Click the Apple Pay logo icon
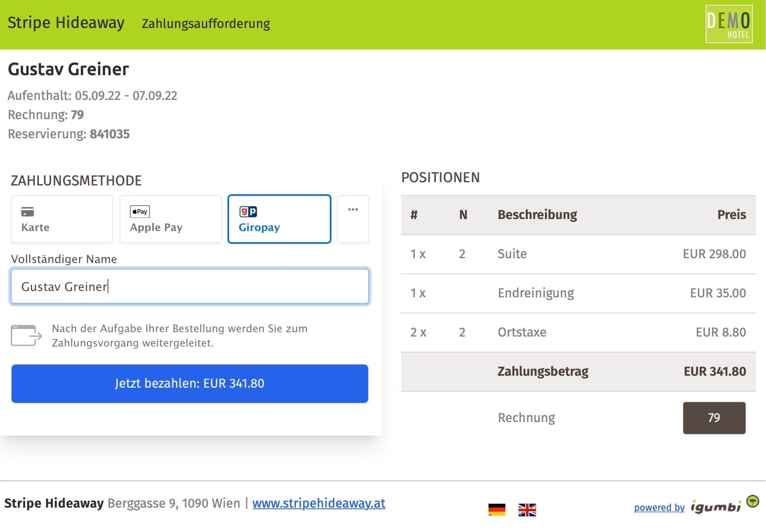This screenshot has width=766, height=532. [x=140, y=211]
